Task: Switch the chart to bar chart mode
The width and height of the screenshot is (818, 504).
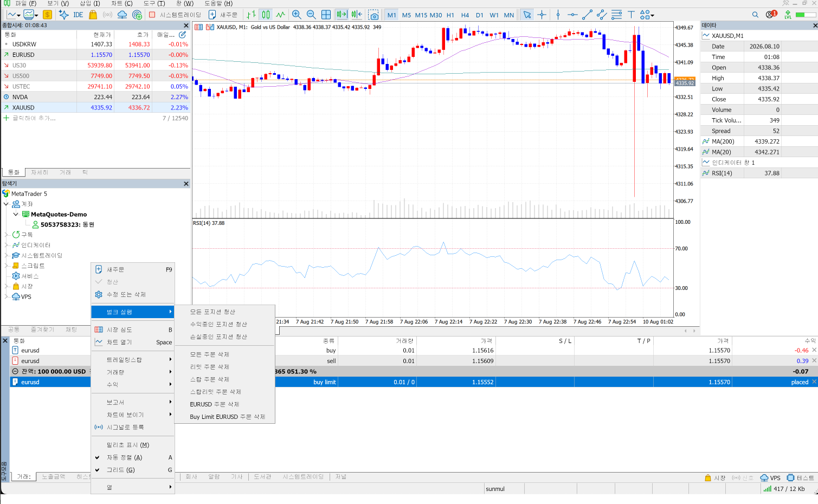Action: (x=251, y=15)
